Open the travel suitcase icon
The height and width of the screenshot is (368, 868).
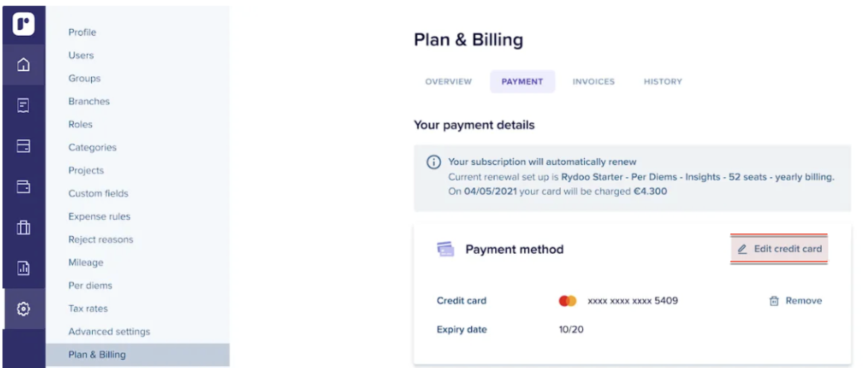[23, 227]
